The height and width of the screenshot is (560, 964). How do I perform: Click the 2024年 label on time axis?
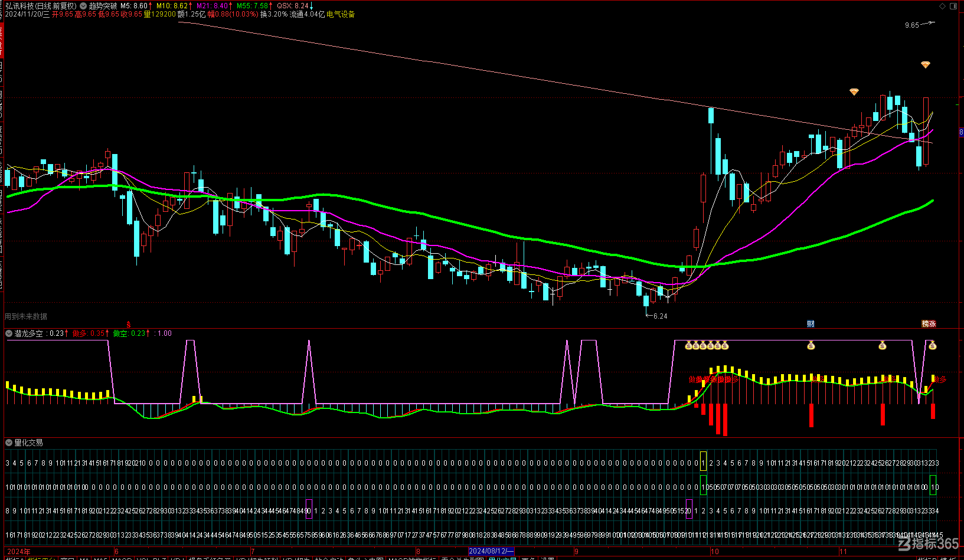point(18,552)
